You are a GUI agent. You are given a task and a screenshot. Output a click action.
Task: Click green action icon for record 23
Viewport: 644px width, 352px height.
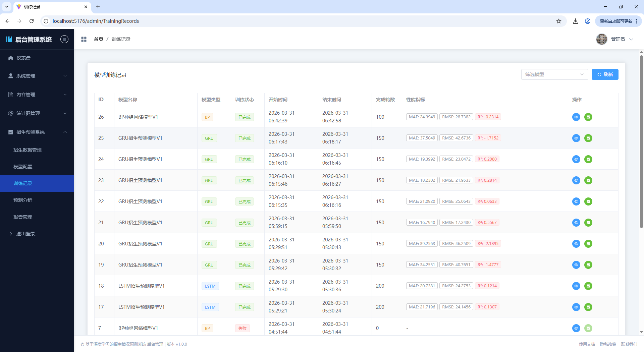pos(588,180)
